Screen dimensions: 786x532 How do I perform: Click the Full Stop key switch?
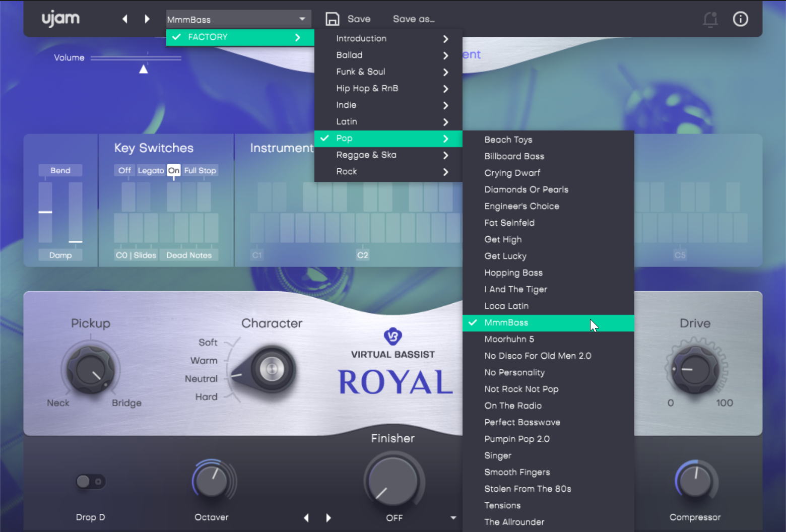[200, 171]
